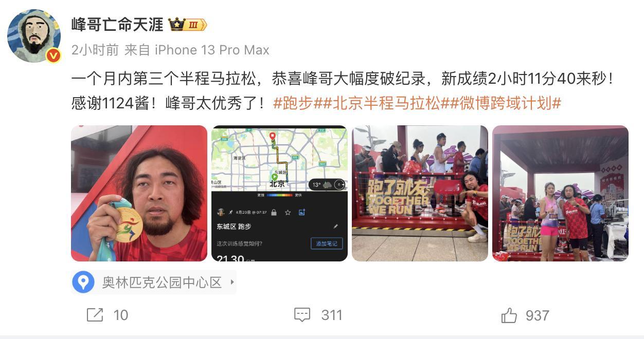This screenshot has height=339, width=644.
Task: Click the blue location pin icon
Action: coord(83,282)
